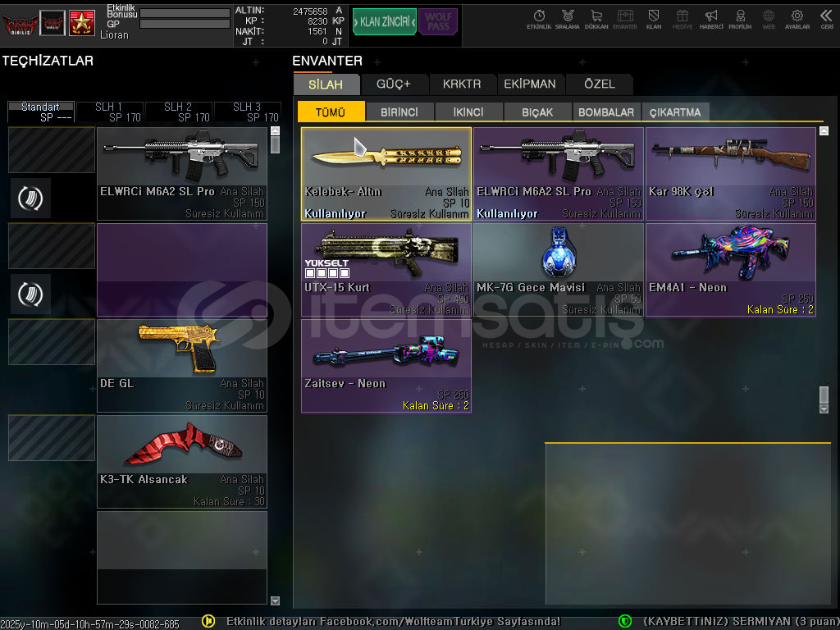The image size is (840, 630).
Task: Open the Web globe icon
Action: coord(768,19)
